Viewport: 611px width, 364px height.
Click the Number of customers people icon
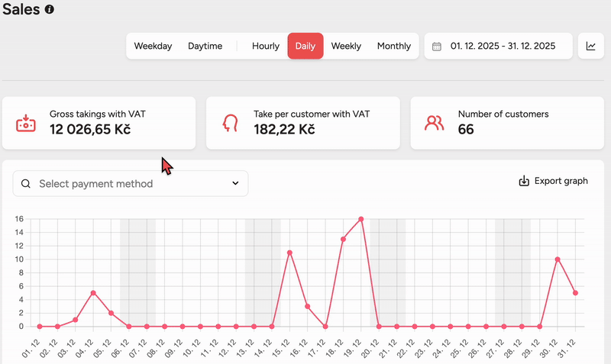[x=435, y=123]
